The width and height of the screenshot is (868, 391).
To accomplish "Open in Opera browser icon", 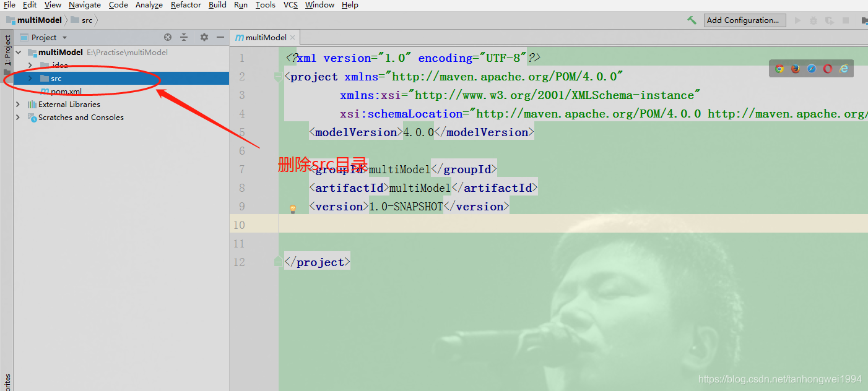I will (x=828, y=69).
